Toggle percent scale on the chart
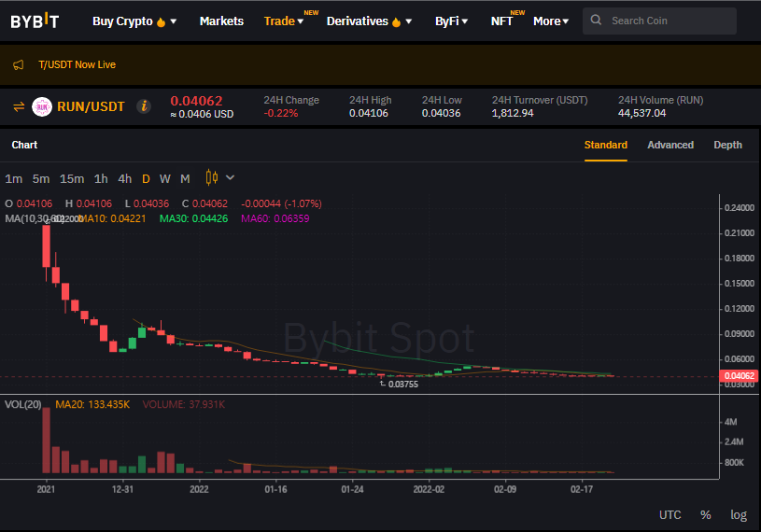 [x=706, y=515]
